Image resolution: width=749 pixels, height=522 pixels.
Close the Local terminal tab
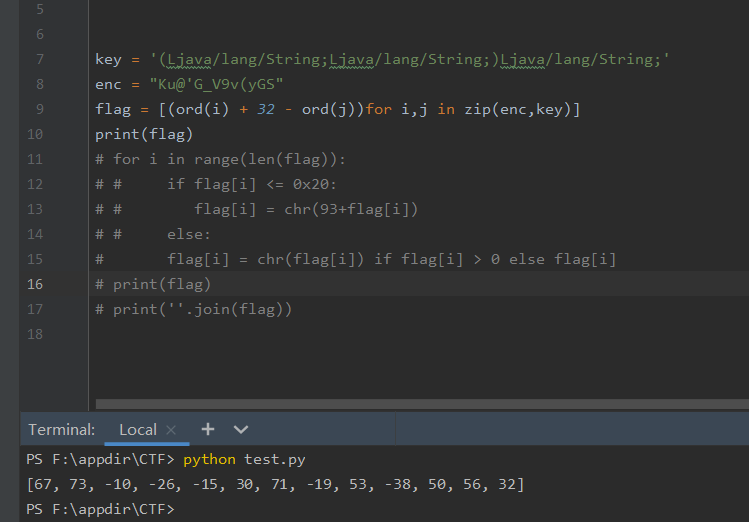tap(172, 430)
